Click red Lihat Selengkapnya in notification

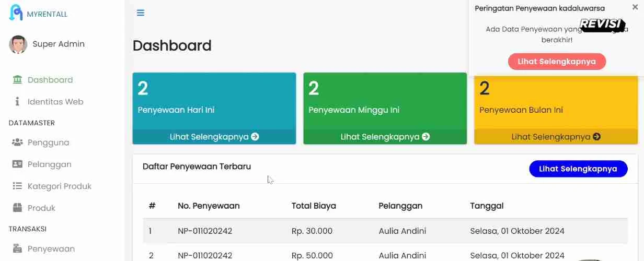[x=557, y=62]
